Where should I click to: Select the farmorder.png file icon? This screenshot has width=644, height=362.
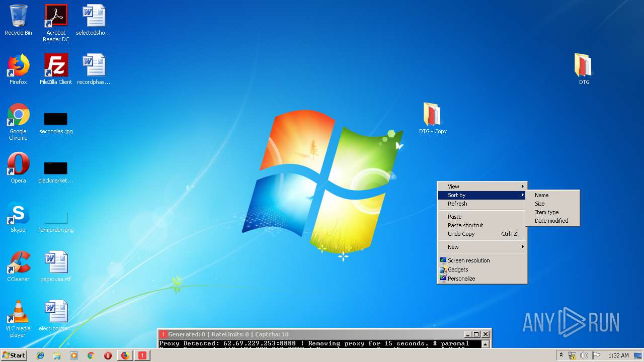56,222
